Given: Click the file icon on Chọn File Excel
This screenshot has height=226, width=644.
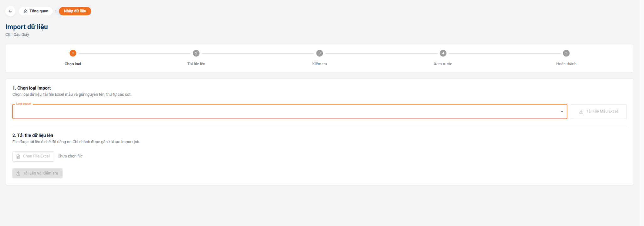Looking at the screenshot, I should click(x=18, y=156).
